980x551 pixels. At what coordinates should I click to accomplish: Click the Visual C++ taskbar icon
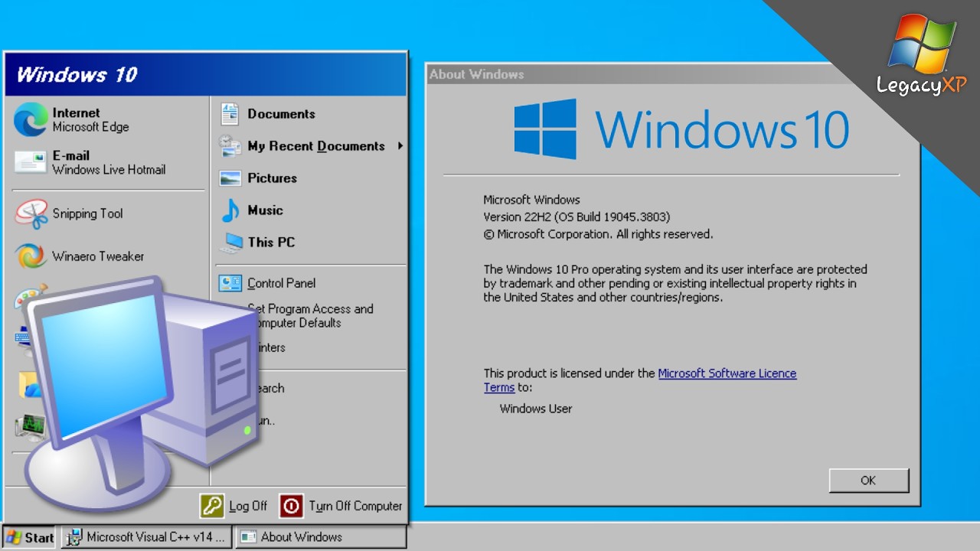click(74, 537)
